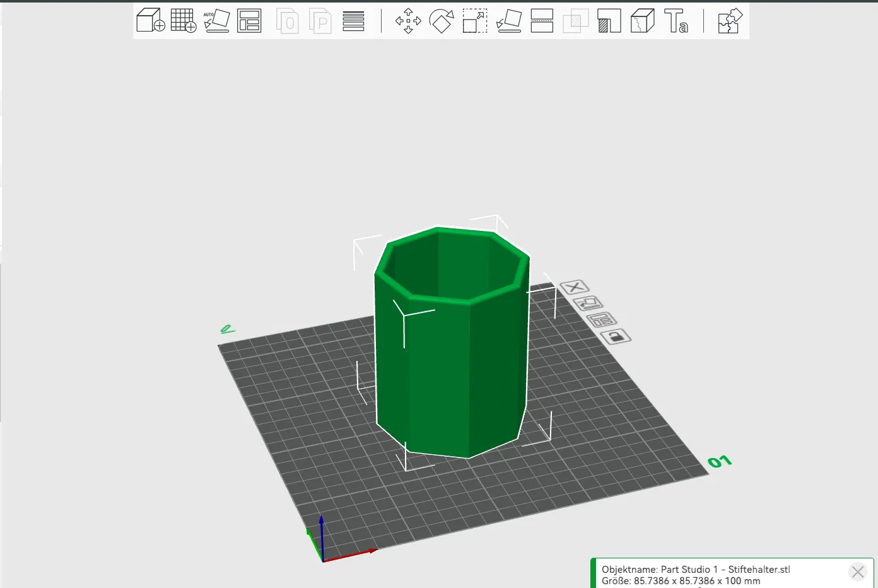The height and width of the screenshot is (588, 878).
Task: Toggle the plate lock icon
Action: [616, 336]
